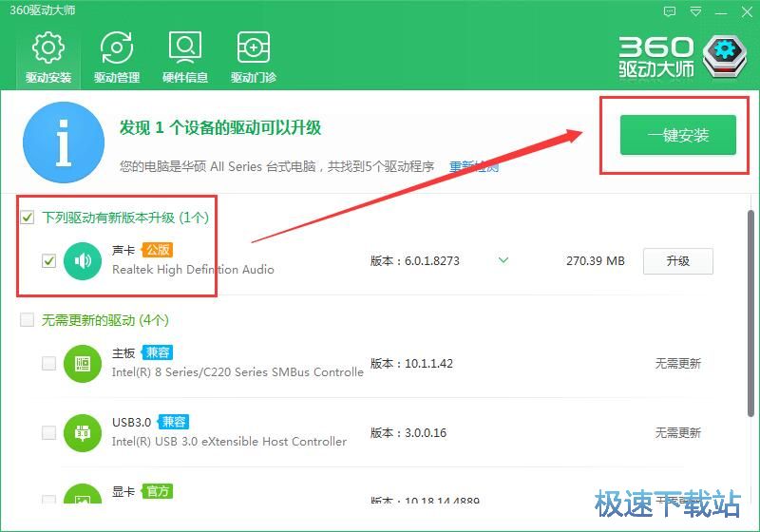Viewport: 760px width, 532px height.
Task: Select Realtek High Definition Audio text
Action: coord(193,270)
